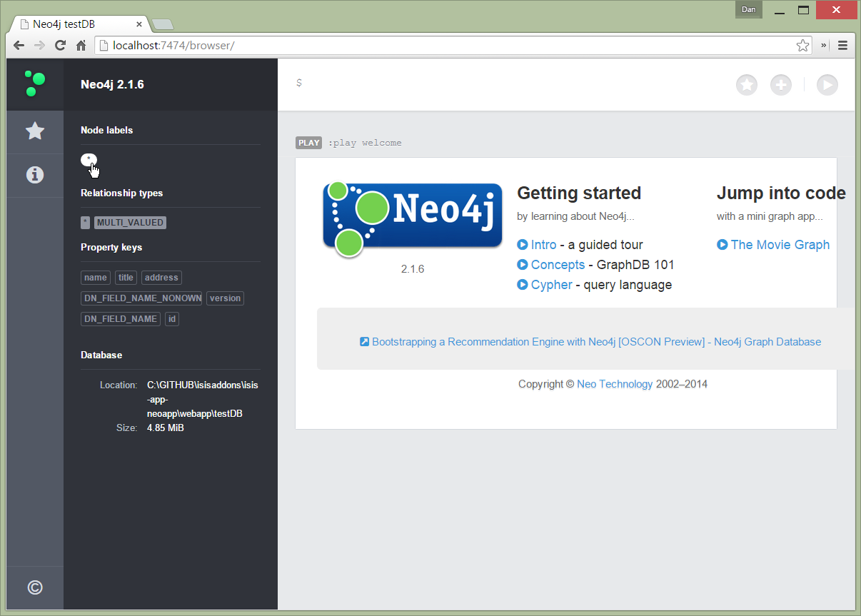The width and height of the screenshot is (861, 616).
Task: Open a new browser tab
Action: [x=162, y=24]
